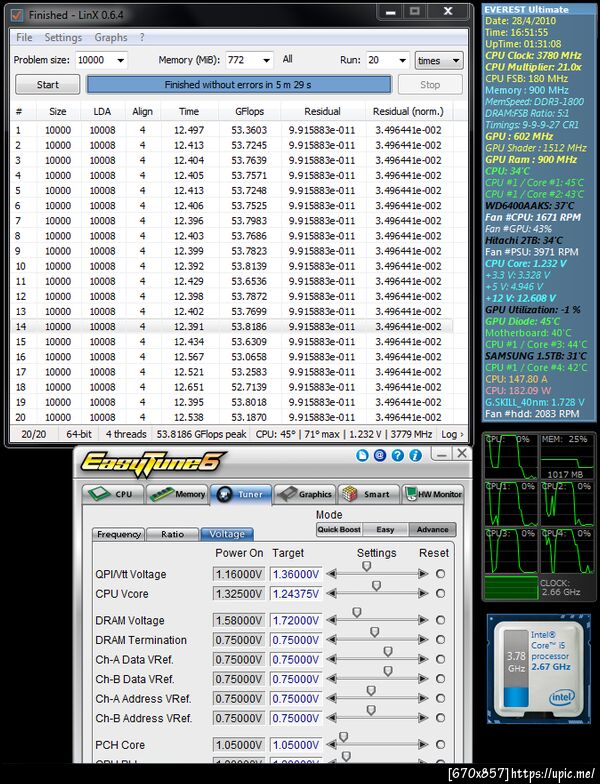Open the LinX Settings menu
This screenshot has height=784, width=600.
pos(63,38)
